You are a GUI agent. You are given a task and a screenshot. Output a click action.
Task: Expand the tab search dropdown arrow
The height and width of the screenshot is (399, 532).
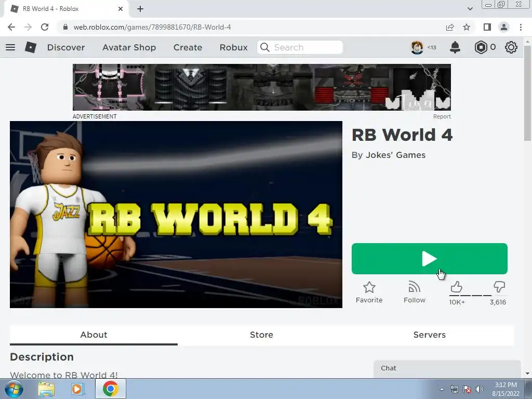(470, 9)
